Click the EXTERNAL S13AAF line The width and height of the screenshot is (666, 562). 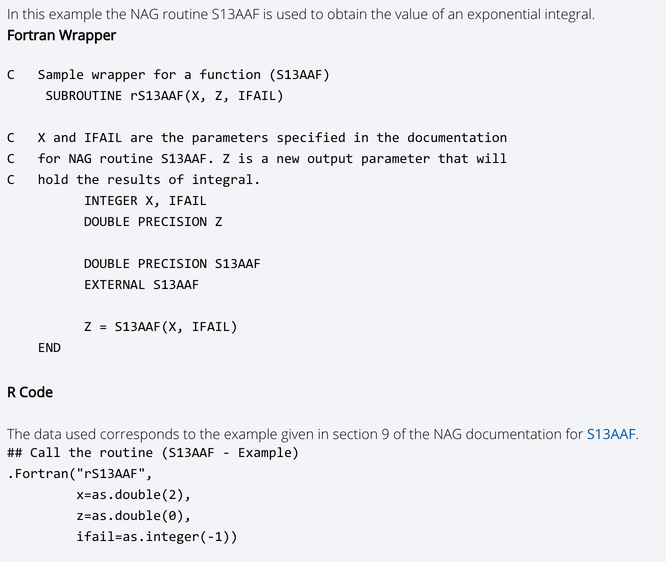coord(141,285)
